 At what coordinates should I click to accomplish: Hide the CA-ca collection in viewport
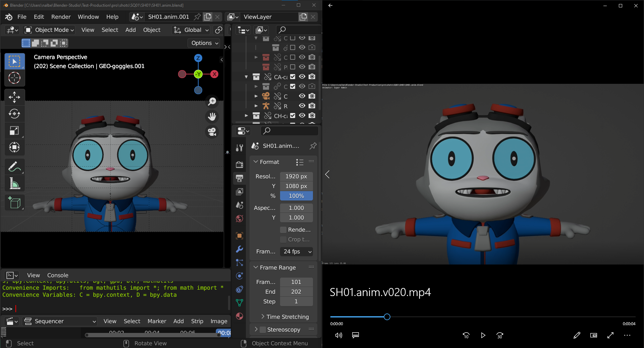coord(302,77)
